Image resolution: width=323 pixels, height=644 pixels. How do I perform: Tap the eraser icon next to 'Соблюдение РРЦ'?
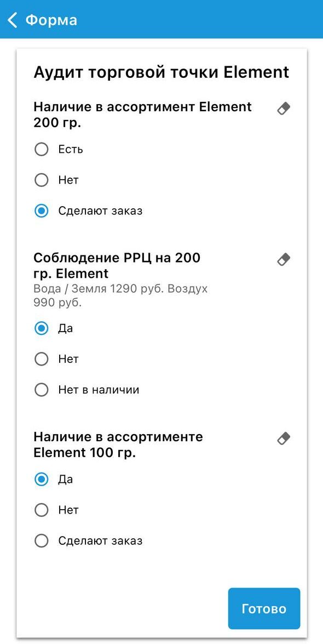coord(282,259)
